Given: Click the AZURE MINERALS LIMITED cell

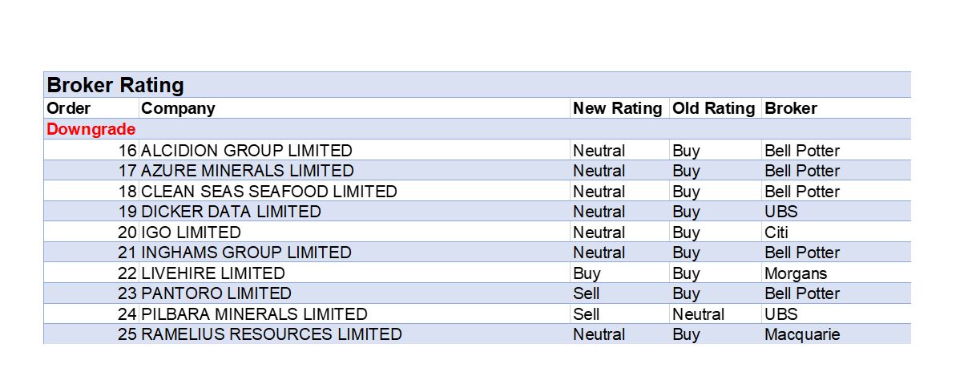Looking at the screenshot, I should pos(248,171).
